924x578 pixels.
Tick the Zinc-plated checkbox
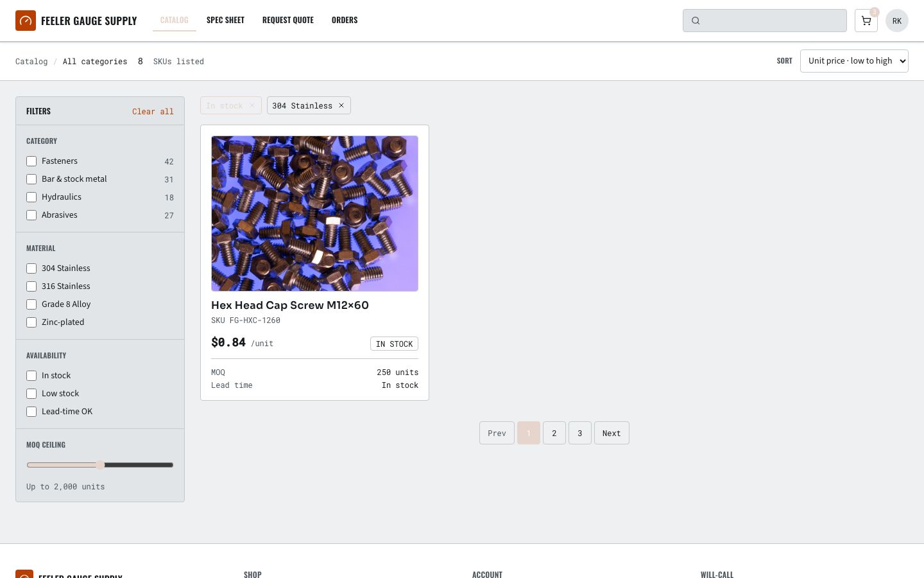pyautogui.click(x=31, y=322)
